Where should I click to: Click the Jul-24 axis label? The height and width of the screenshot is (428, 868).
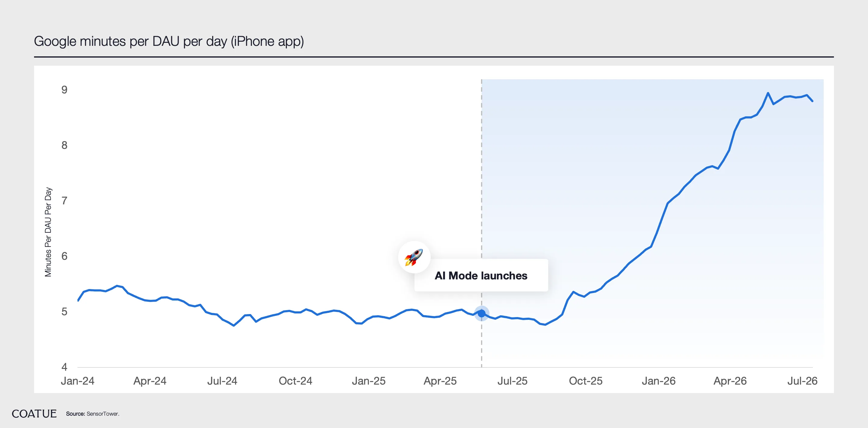tap(222, 381)
